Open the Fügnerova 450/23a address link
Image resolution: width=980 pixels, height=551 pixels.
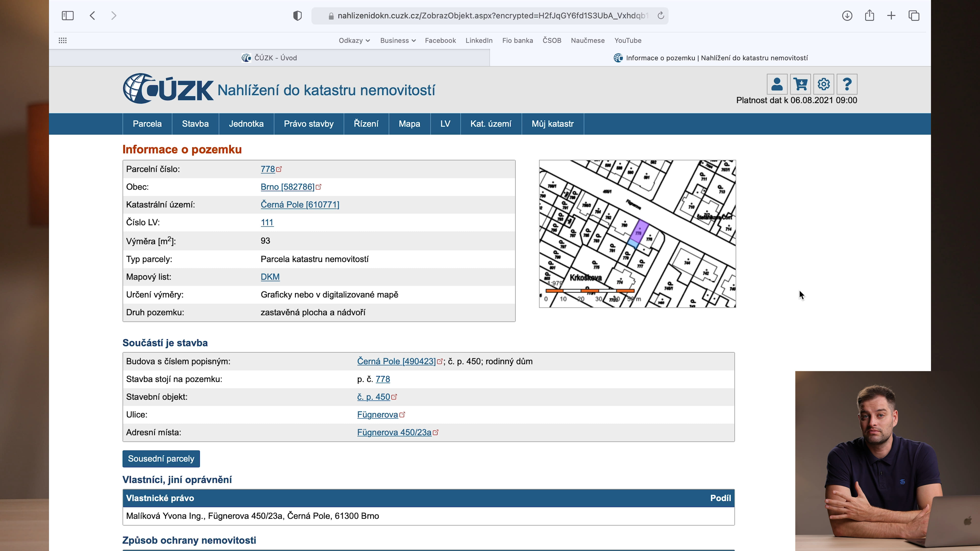394,432
